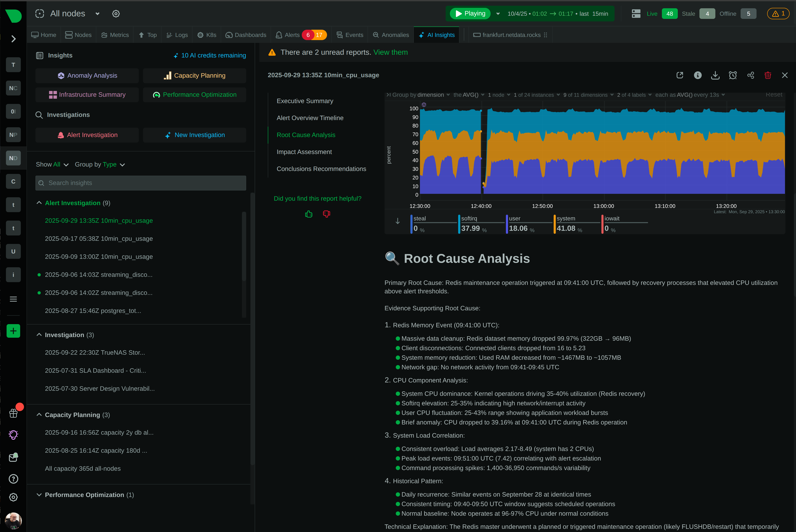Delete report with red trash icon

[x=768, y=75]
